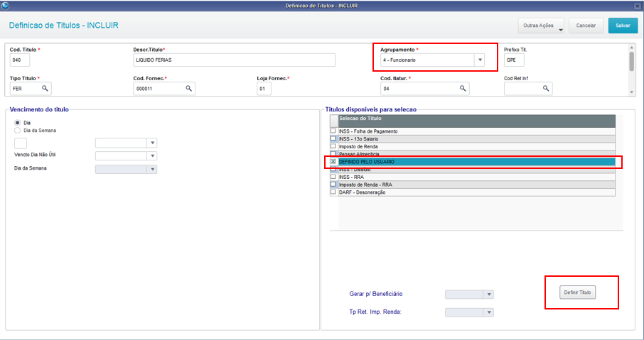Check Imposto de Renda box
Viewport: 644px width, 340px height.
(333, 146)
